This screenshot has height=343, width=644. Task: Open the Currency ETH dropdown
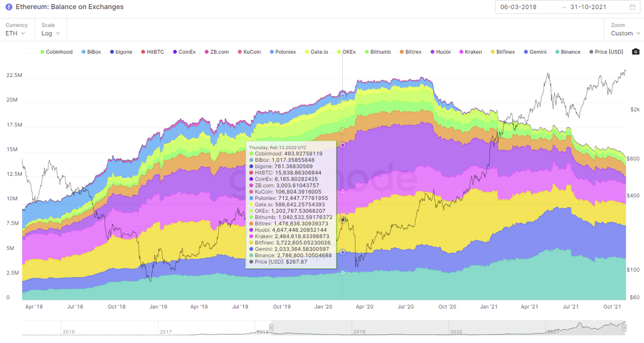pyautogui.click(x=16, y=33)
